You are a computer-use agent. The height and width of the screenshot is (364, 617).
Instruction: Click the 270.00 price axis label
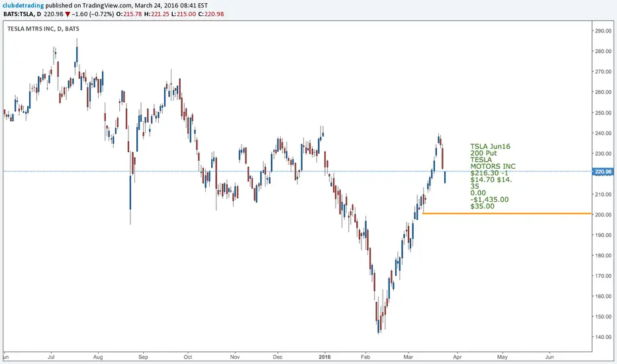tap(603, 71)
